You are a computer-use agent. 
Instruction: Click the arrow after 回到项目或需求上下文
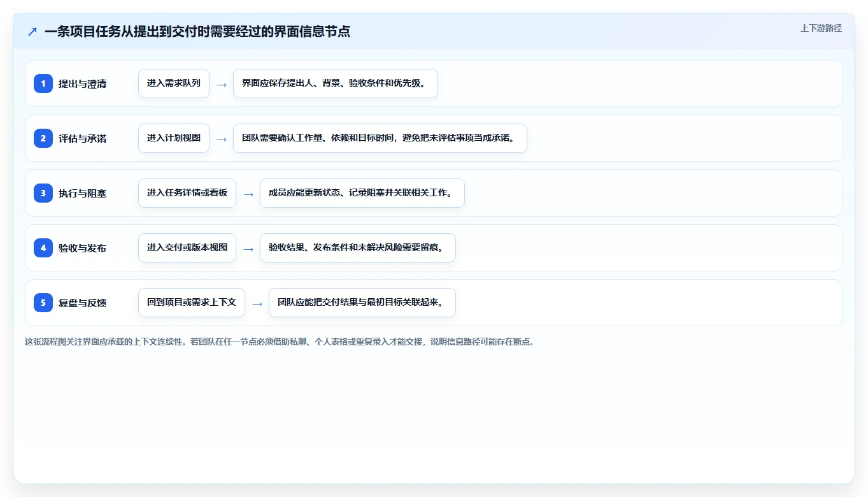coord(257,303)
